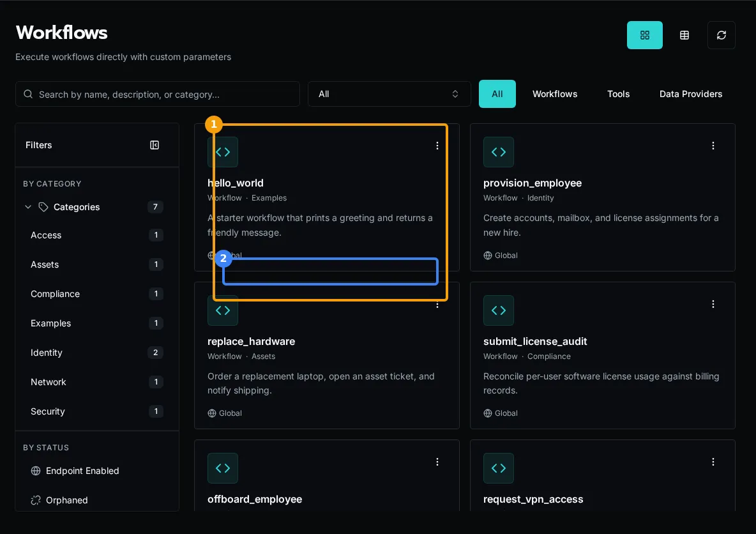Collapse the Categories tree chevron

pos(28,207)
